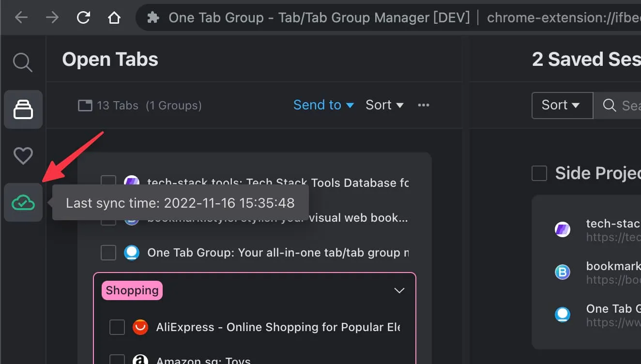Screen dimensions: 641x364
Task: Check the Side Project session checkbox
Action: pos(539,173)
